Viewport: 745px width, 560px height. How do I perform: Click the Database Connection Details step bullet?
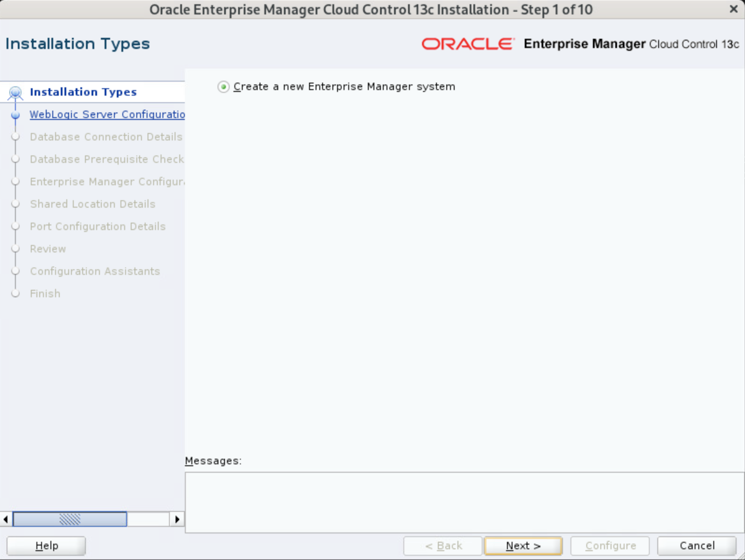(15, 137)
